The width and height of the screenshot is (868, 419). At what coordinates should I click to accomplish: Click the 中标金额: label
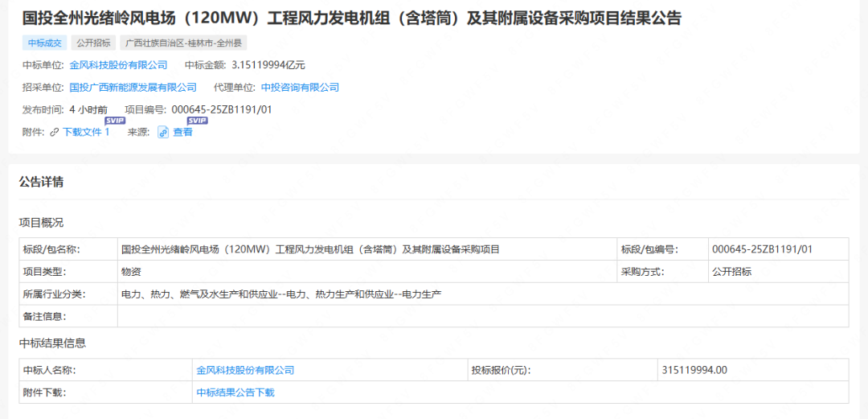[207, 65]
